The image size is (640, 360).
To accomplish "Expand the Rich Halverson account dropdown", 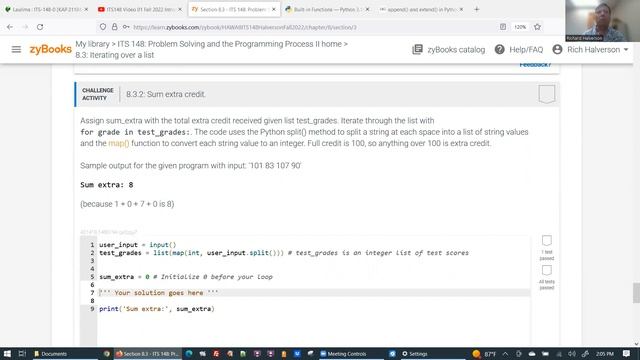I will (x=626, y=49).
